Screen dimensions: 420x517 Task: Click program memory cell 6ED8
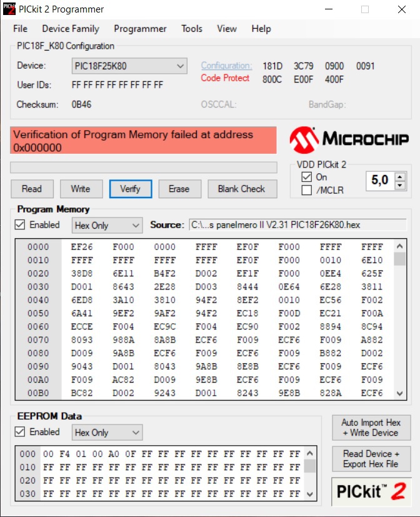82,300
